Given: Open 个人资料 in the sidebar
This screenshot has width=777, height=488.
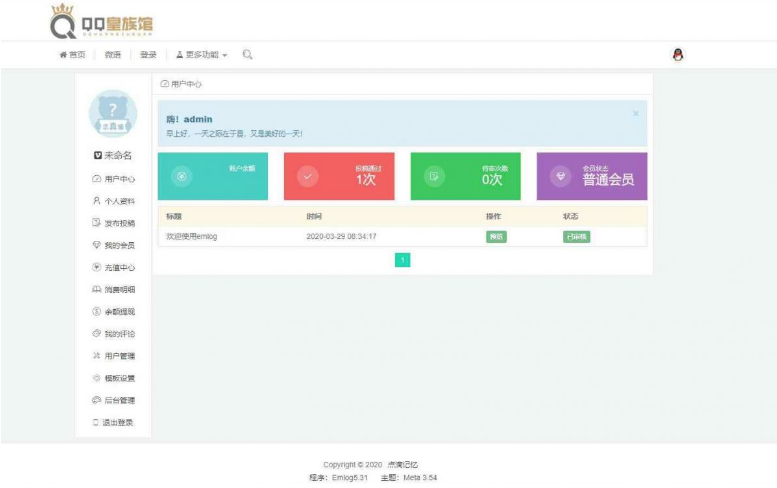Looking at the screenshot, I should pos(118,201).
